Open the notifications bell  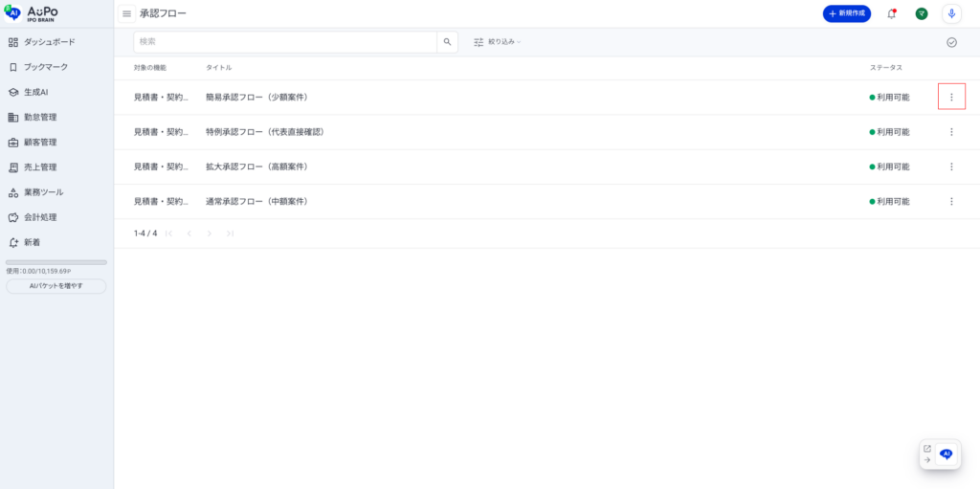[892, 13]
